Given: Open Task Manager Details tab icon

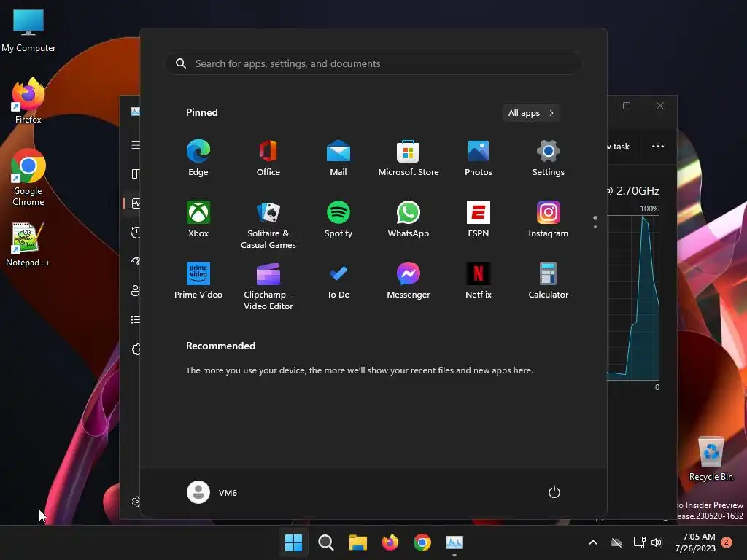Looking at the screenshot, I should click(136, 320).
